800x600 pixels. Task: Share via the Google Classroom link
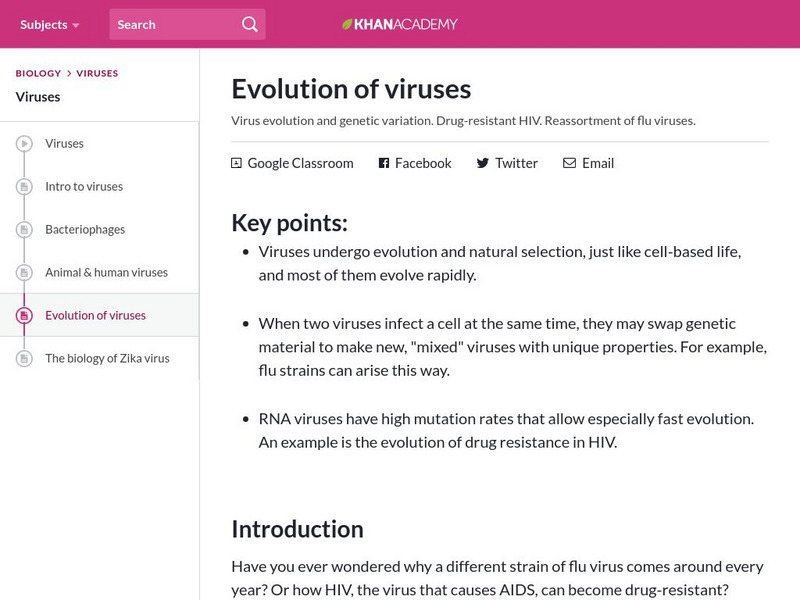pyautogui.click(x=300, y=163)
